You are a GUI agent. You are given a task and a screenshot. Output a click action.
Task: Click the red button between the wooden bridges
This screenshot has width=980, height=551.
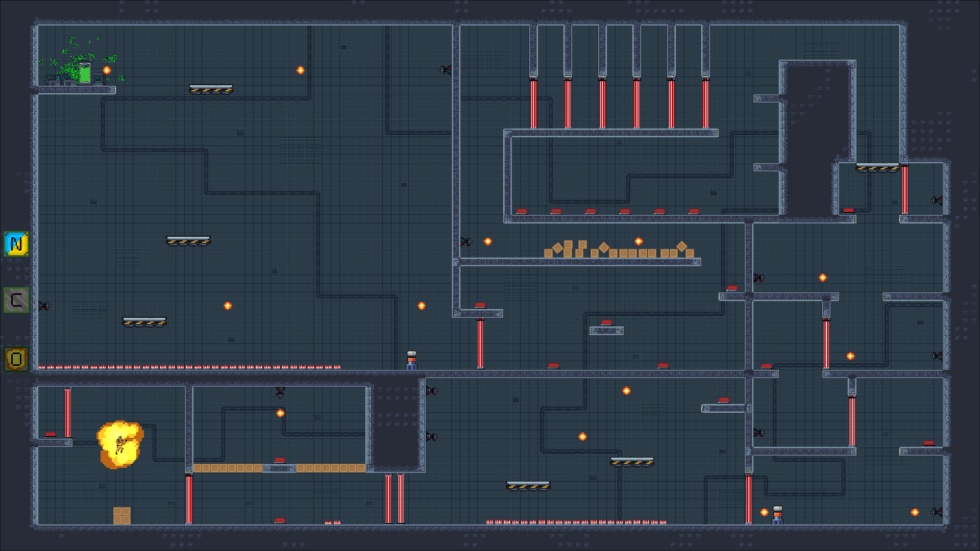click(280, 461)
